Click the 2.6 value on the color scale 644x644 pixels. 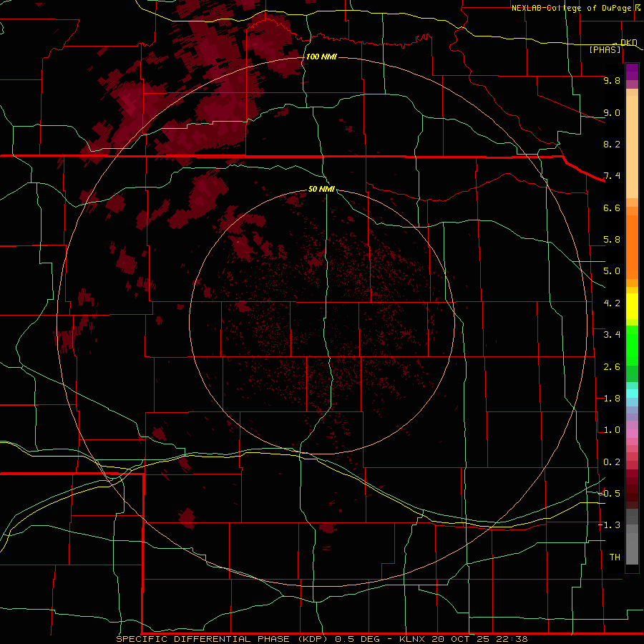(x=612, y=367)
